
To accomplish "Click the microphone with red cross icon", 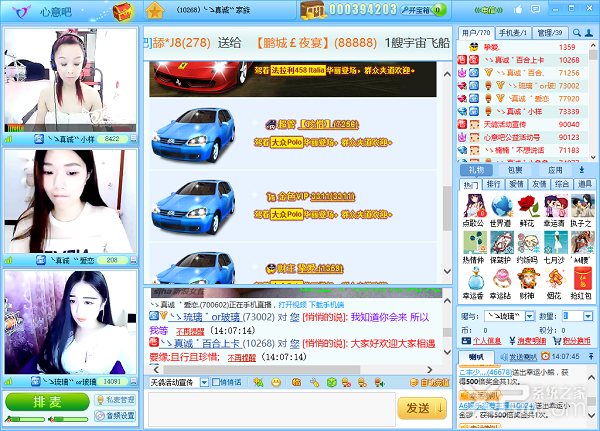I will pos(347,382).
